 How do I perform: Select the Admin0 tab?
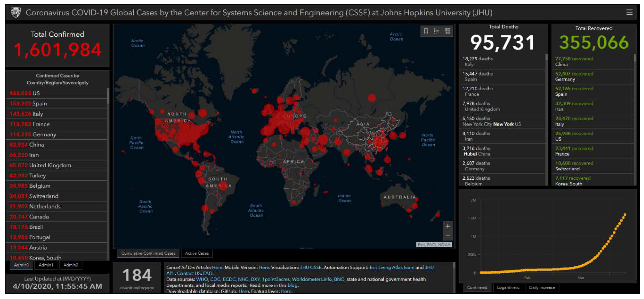pos(21,265)
